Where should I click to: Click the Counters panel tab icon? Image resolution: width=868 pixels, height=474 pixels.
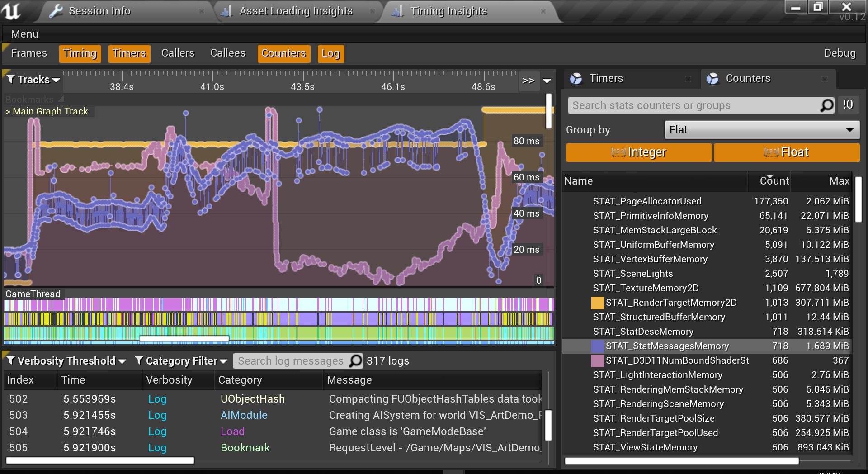tap(712, 79)
